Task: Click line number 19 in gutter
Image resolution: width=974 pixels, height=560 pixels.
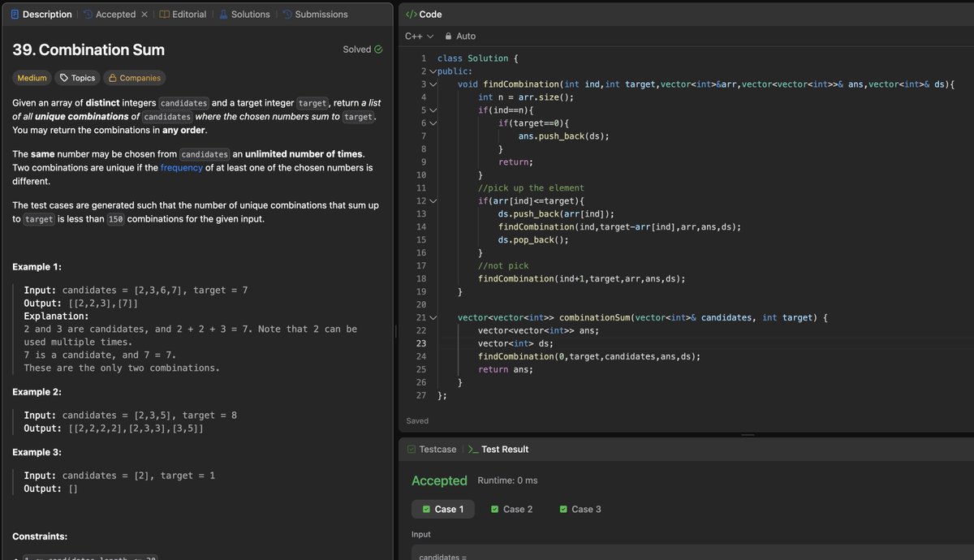Action: tap(420, 291)
